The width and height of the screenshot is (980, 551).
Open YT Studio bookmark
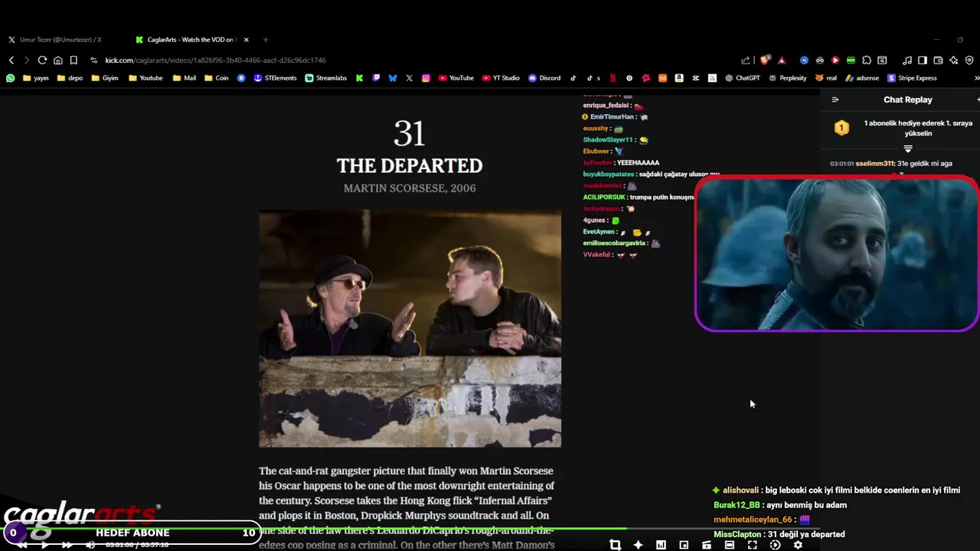(x=501, y=78)
